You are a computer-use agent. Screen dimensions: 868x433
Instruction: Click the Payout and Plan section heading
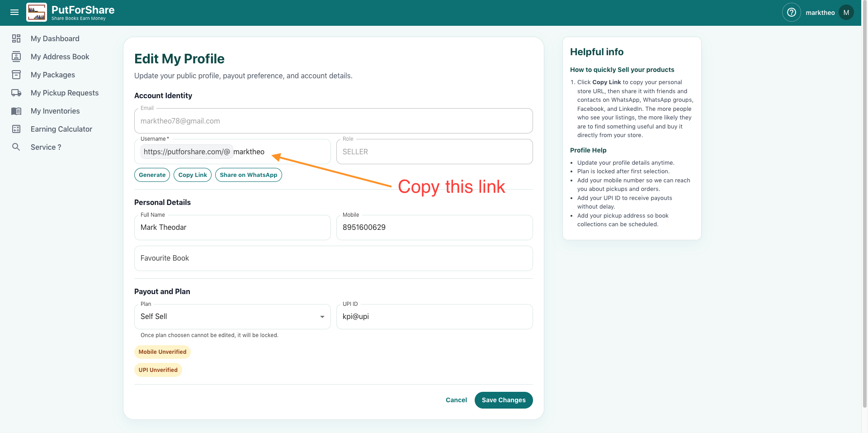(162, 291)
